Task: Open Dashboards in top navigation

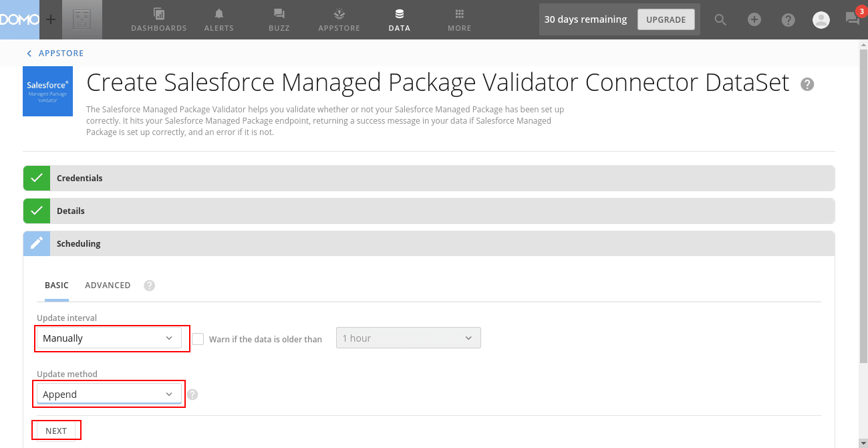Action: (x=159, y=19)
